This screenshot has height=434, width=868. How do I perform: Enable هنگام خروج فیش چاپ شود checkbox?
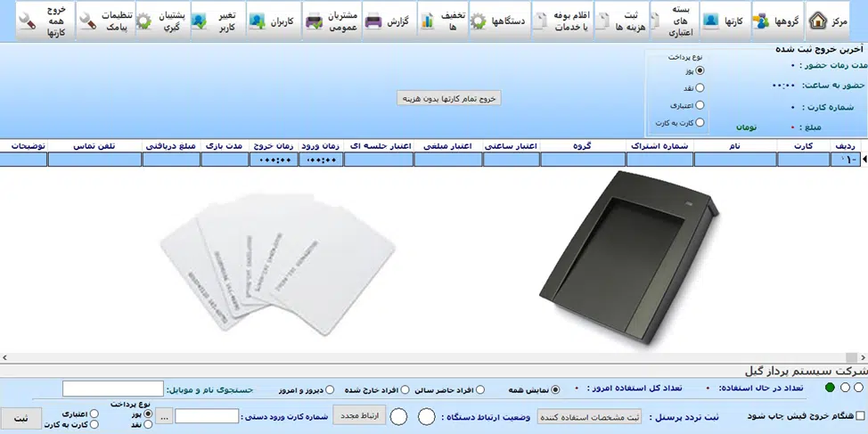(x=859, y=416)
